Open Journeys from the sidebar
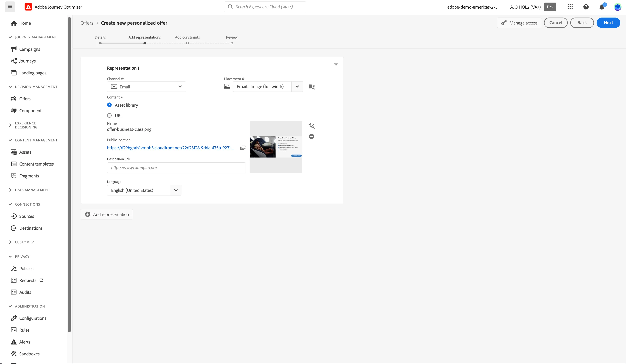 [27, 61]
